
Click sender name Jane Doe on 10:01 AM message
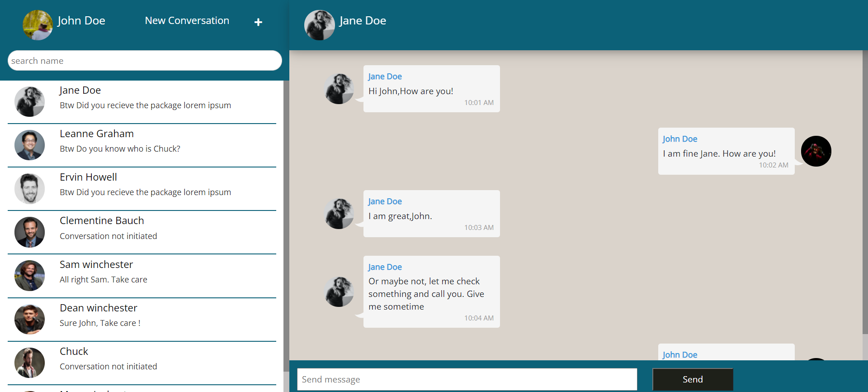[385, 76]
